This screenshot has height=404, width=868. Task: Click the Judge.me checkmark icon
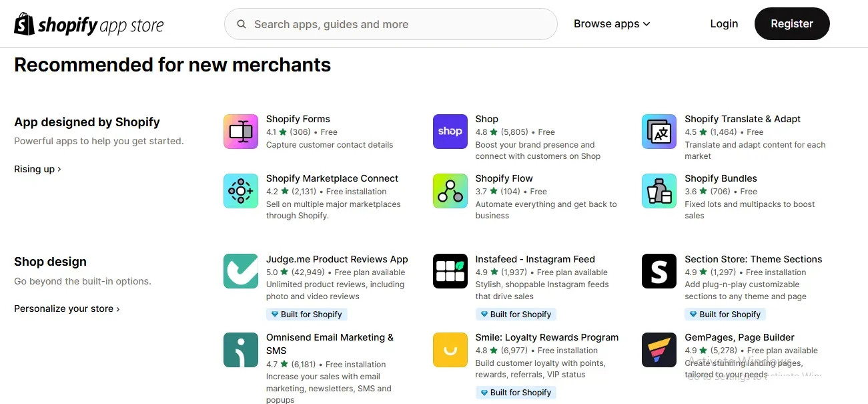click(241, 271)
